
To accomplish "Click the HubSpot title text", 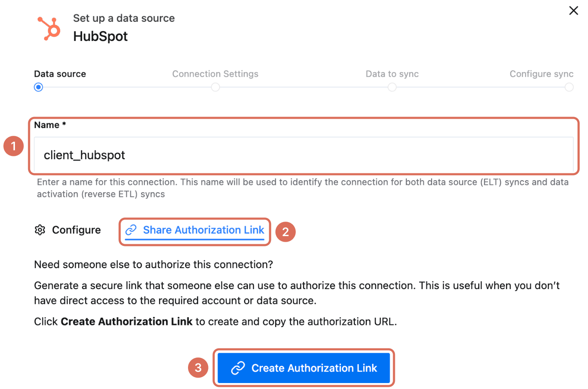I will [x=100, y=37].
